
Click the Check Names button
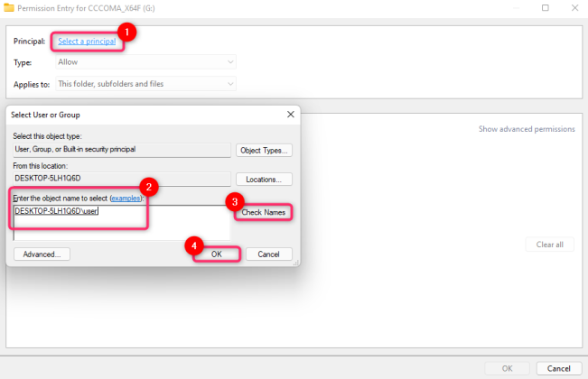coord(263,212)
